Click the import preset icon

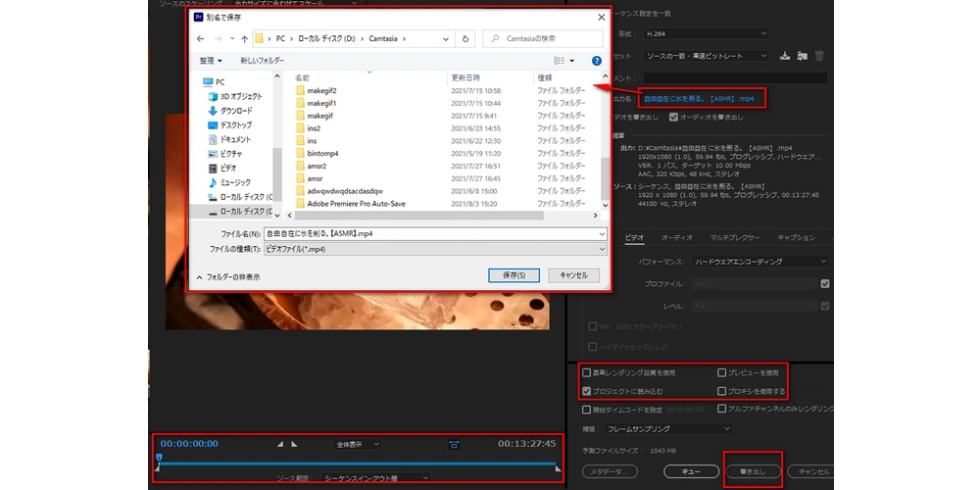pyautogui.click(x=802, y=56)
